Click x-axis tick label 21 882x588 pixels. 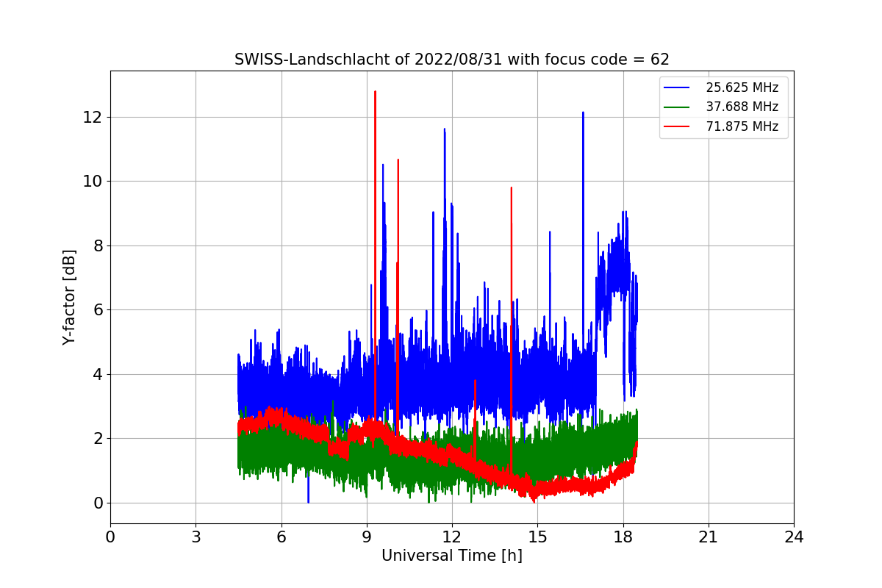(709, 537)
